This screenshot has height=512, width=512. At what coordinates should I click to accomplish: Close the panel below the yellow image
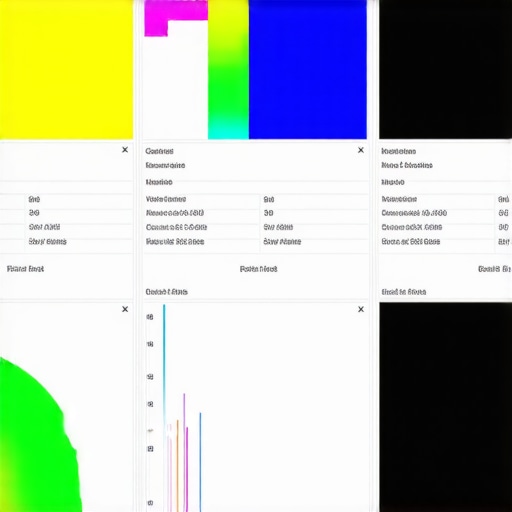tap(125, 150)
